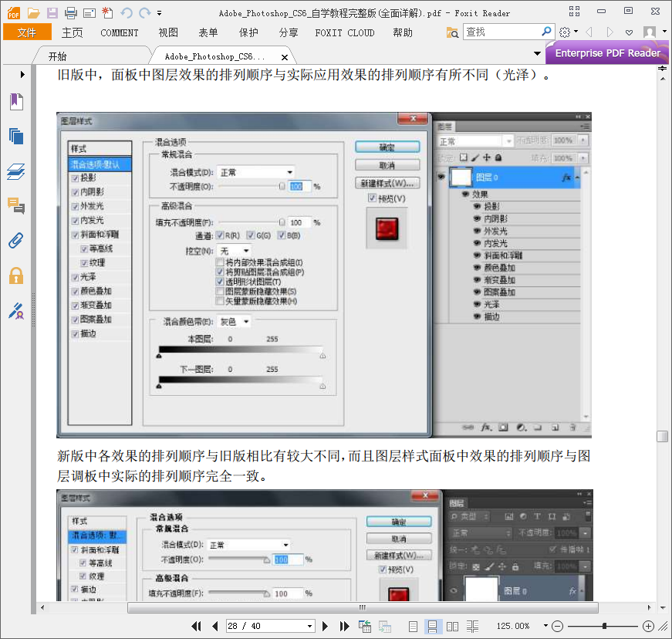Close the Adobe_Photoshop_CS6 document tab
Screen dimensions: 672x639
(284, 57)
